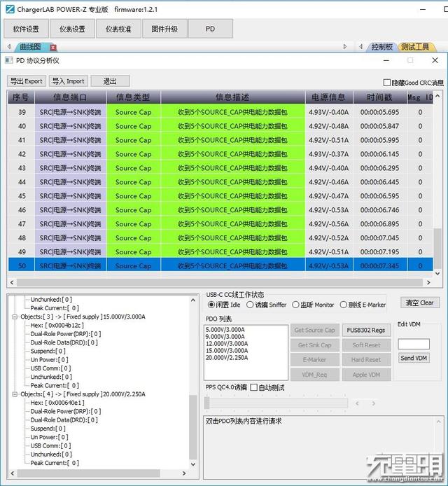Click tree panel horizontal scroll right arrow
The height and width of the screenshot is (486, 448).
click(x=184, y=473)
